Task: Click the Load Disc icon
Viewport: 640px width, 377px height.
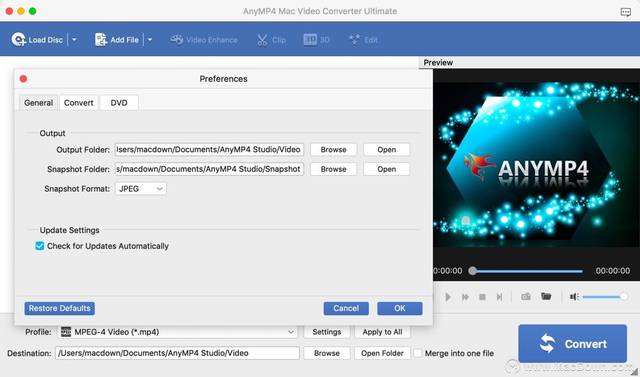Action: coord(18,40)
